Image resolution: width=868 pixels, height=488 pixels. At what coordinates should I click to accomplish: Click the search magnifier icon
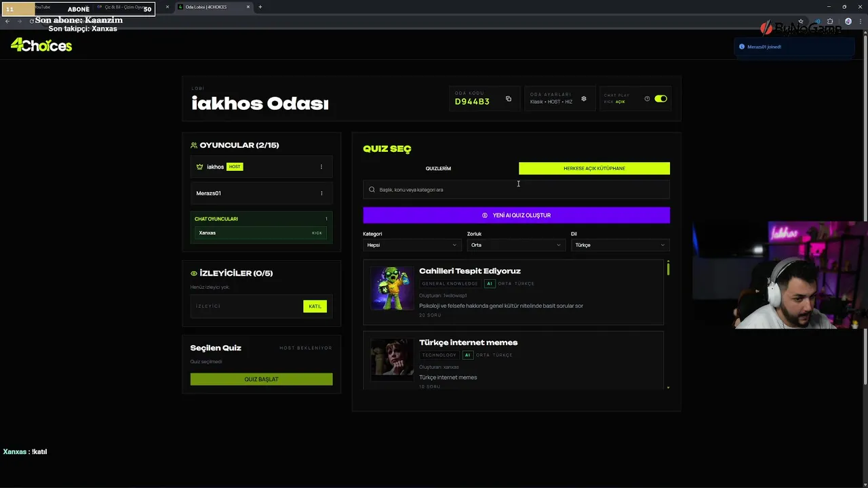(x=372, y=190)
